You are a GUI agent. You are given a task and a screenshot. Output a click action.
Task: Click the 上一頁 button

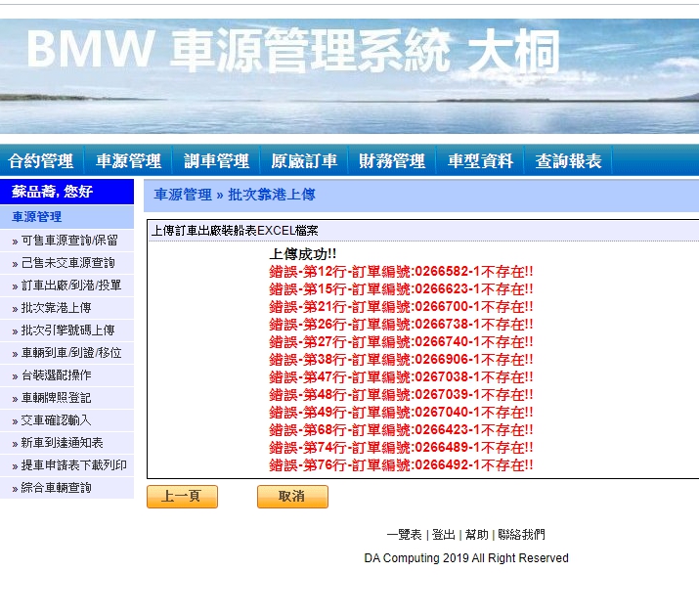click(x=183, y=497)
